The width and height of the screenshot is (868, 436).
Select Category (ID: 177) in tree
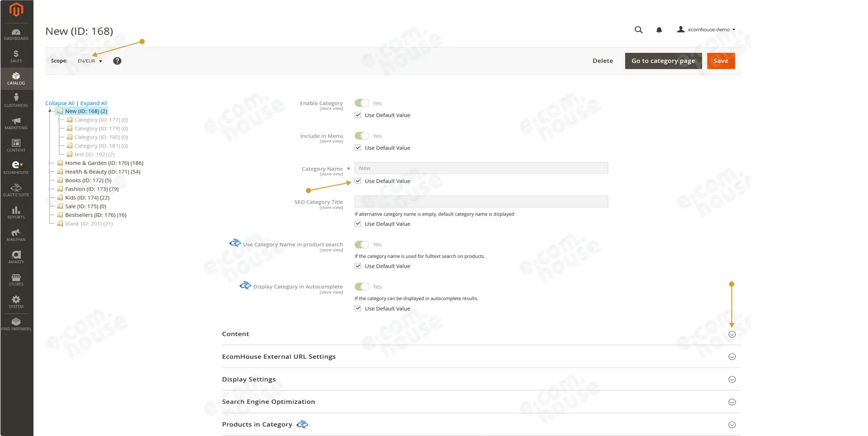tap(101, 120)
